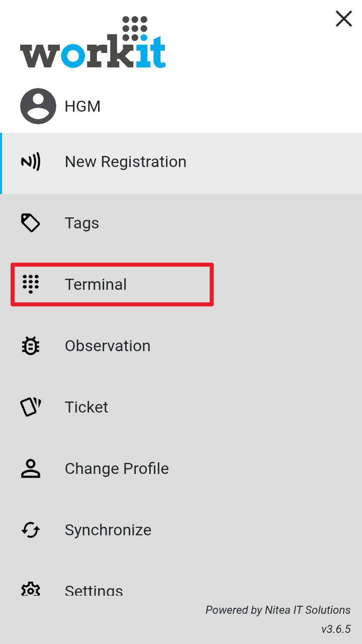Click the Ticket cards icon
362x644 pixels.
pyautogui.click(x=31, y=407)
